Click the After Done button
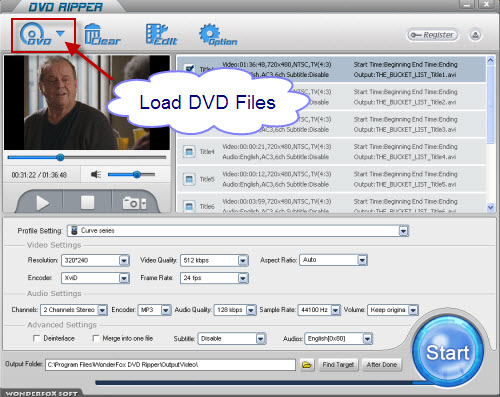Screen dimensions: 500x397 [382, 365]
